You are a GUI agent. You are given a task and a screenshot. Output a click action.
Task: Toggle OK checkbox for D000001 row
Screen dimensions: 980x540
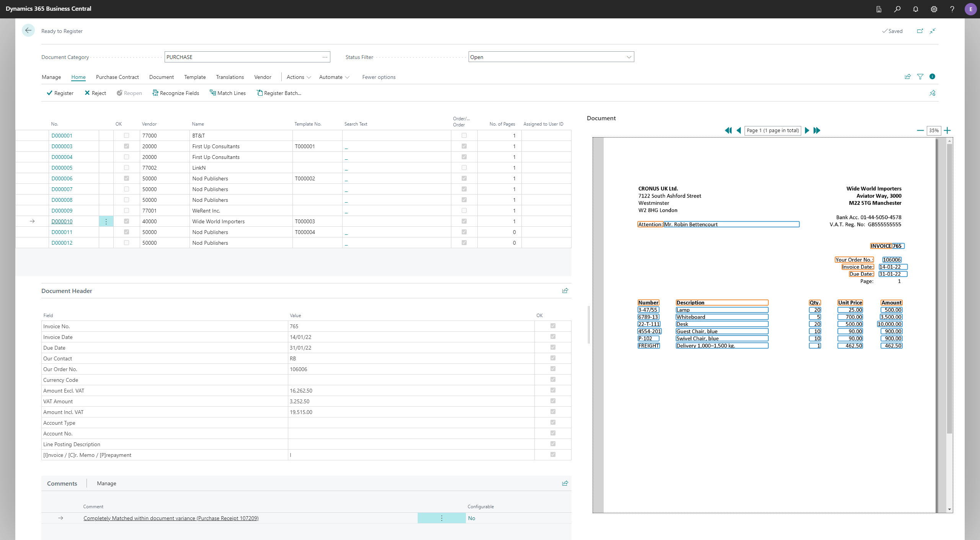point(126,136)
